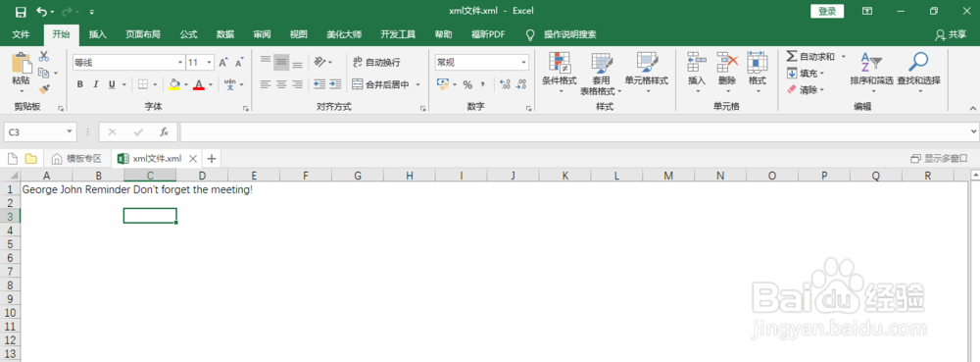Image resolution: width=980 pixels, height=362 pixels.
Task: Open the 格式 cells menu
Action: coord(758,74)
